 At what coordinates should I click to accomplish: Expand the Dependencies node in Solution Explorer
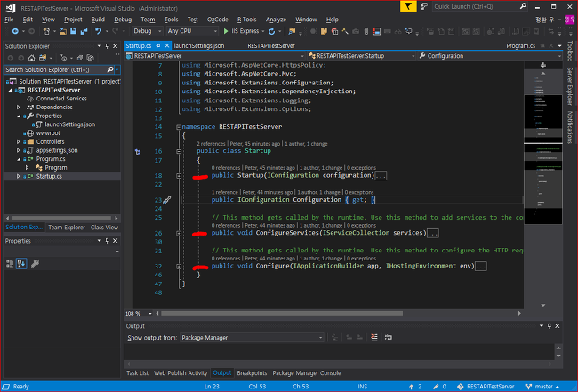coord(18,108)
